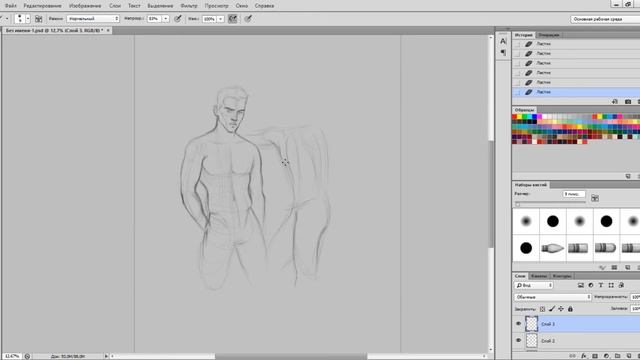Filter layers by smart objects icon
The width and height of the screenshot is (640, 360).
621,285
